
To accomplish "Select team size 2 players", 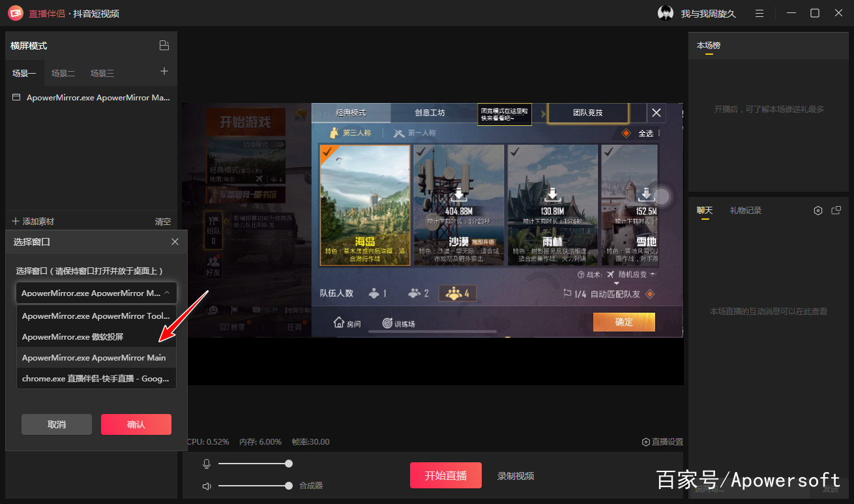I will coord(418,293).
